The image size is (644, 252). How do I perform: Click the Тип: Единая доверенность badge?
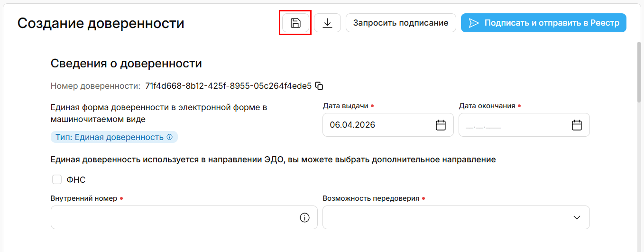click(110, 137)
